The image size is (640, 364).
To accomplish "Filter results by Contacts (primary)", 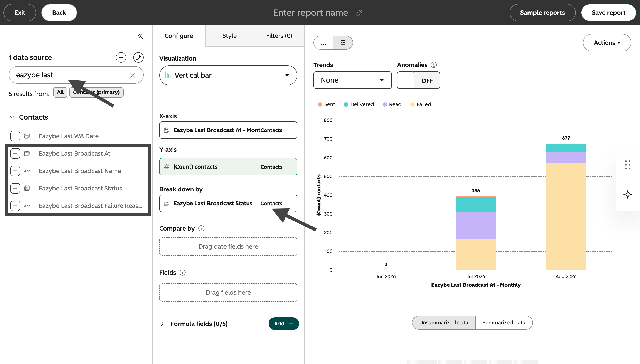I will click(96, 92).
